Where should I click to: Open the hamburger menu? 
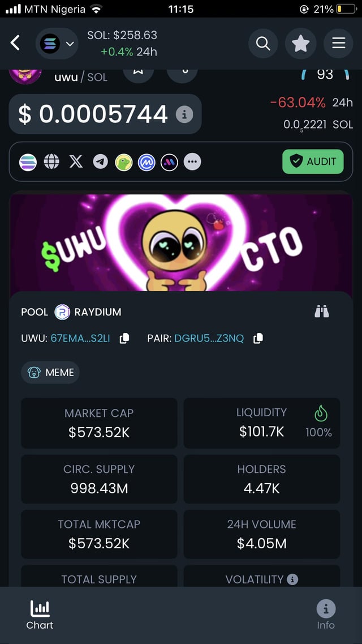click(x=338, y=43)
